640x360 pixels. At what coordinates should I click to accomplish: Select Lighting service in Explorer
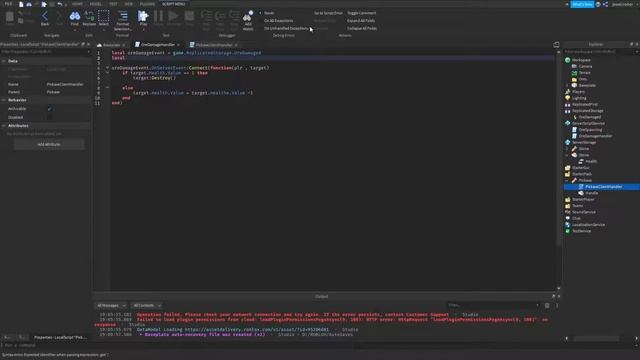(579, 98)
